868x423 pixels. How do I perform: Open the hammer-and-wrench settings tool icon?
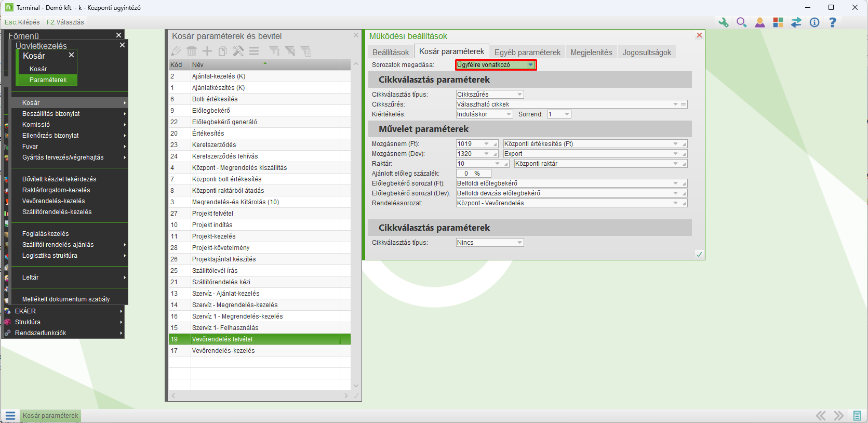238,51
